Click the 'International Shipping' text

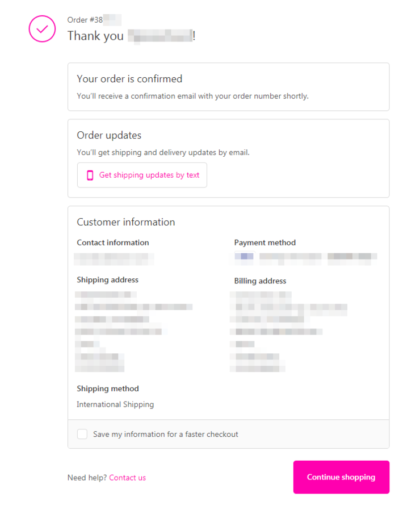tap(115, 404)
